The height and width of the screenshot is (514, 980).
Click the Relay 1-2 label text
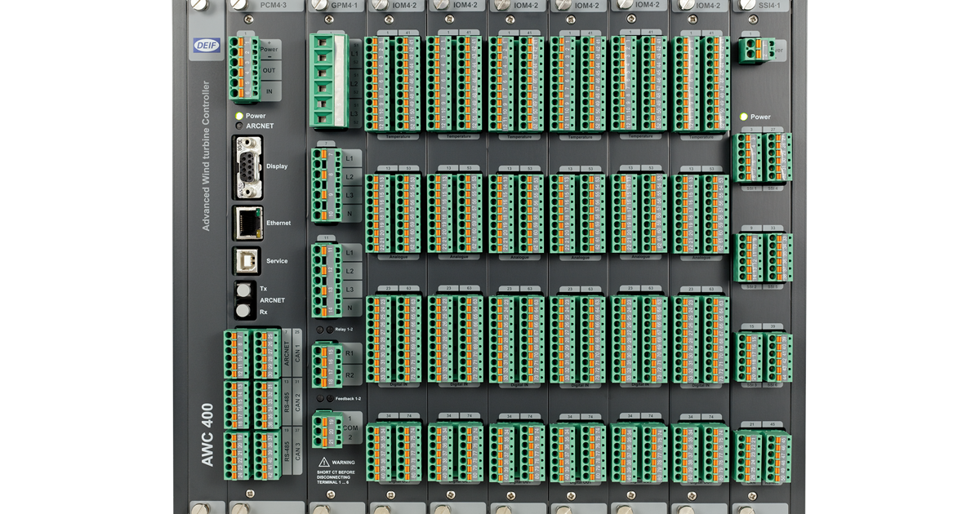tap(344, 330)
